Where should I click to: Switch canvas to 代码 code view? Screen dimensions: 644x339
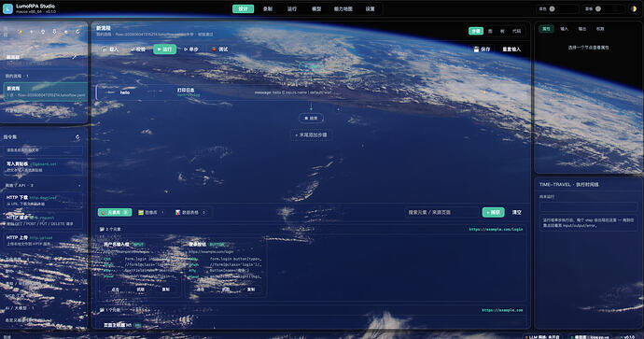click(x=516, y=31)
